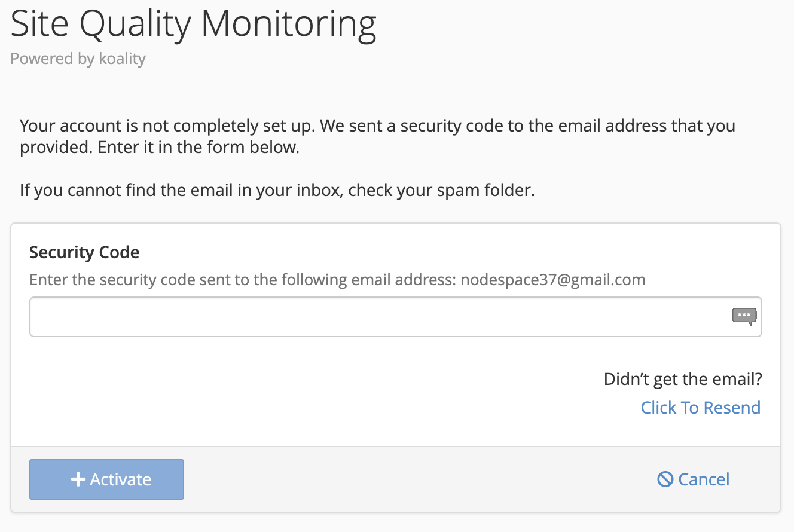Screen dimensions: 794x532
Task: Click the plus icon on the Activate button
Action: pos(78,479)
